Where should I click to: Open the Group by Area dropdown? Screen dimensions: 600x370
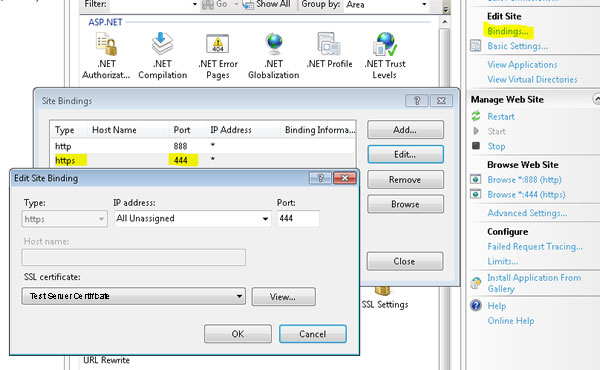tap(424, 5)
